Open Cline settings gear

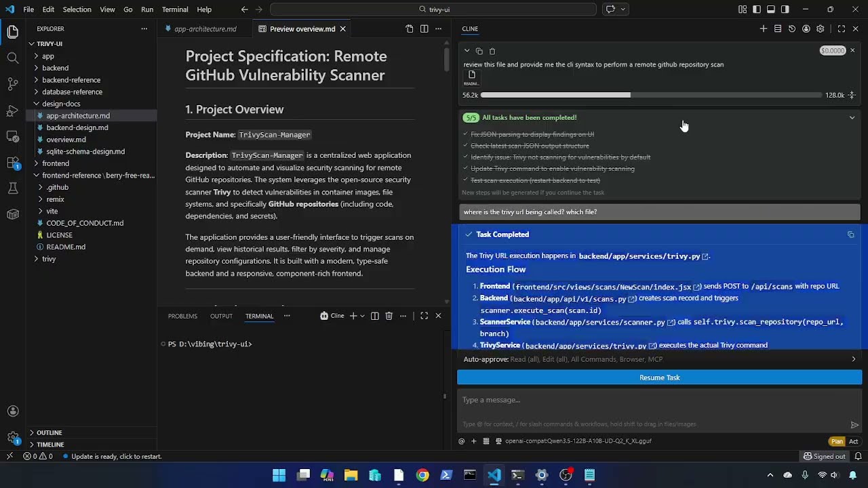[x=821, y=28]
